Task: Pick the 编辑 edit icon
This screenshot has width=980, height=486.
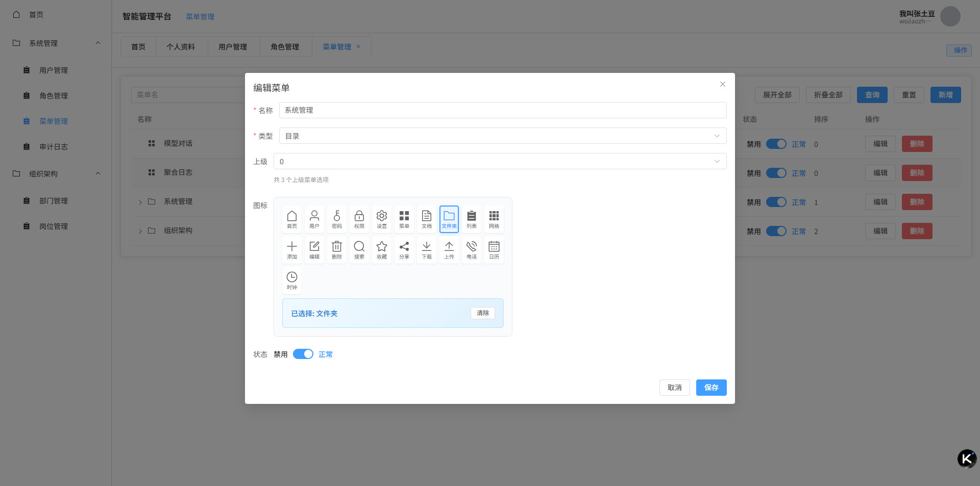Action: 314,250
